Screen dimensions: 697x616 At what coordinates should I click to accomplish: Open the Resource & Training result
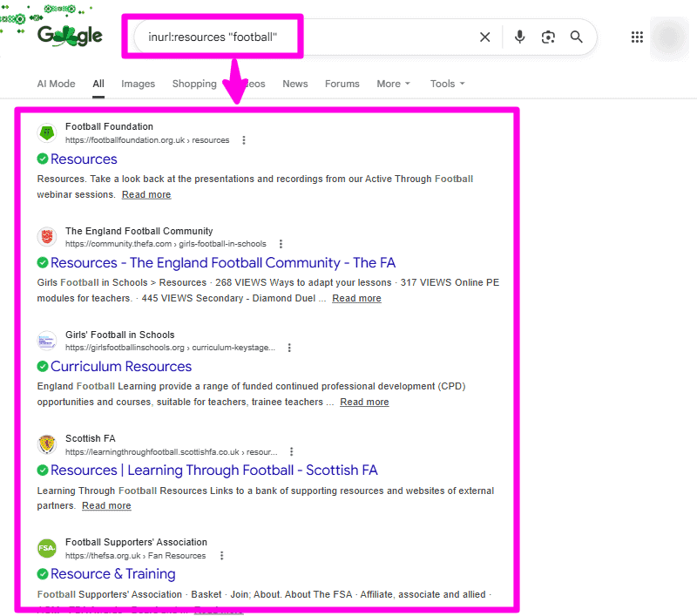(113, 574)
